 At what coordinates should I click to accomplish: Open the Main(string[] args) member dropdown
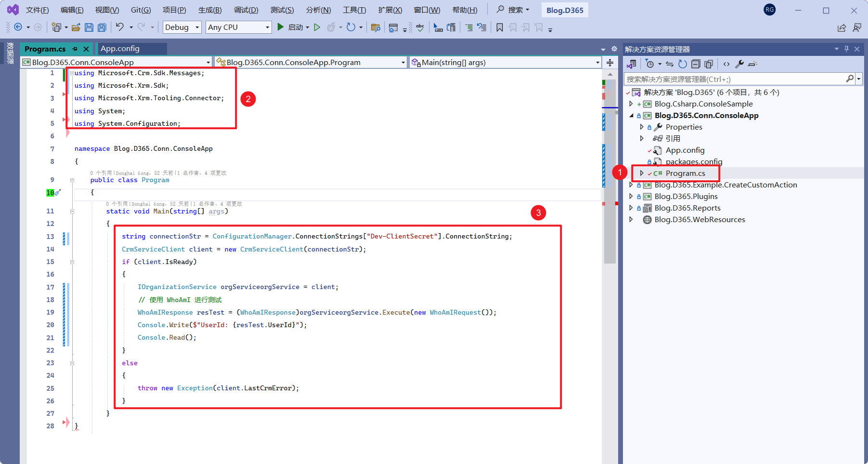coord(505,62)
